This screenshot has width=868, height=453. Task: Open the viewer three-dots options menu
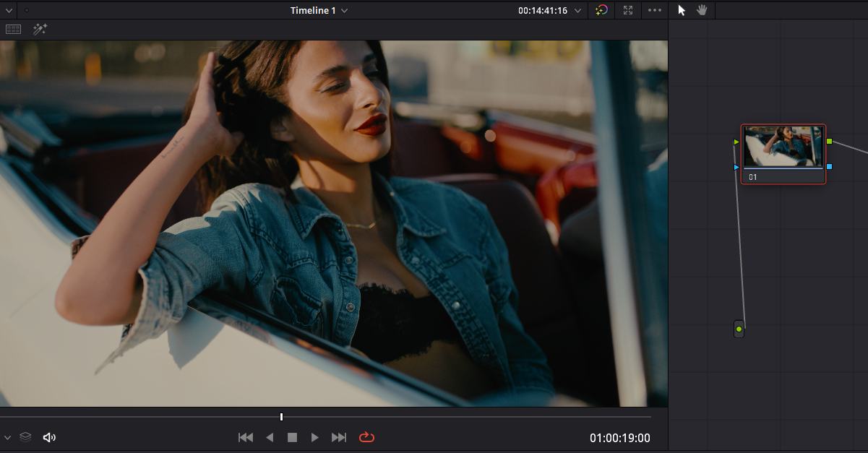click(655, 10)
